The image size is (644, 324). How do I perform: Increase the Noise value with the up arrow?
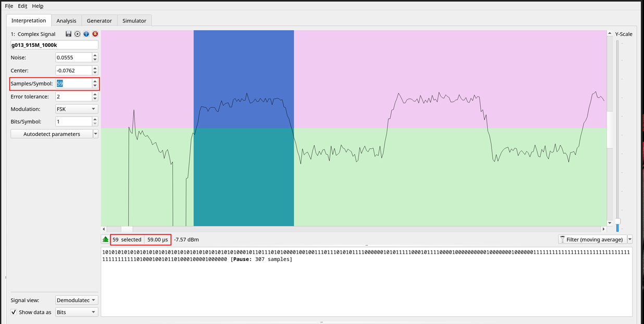click(95, 55)
